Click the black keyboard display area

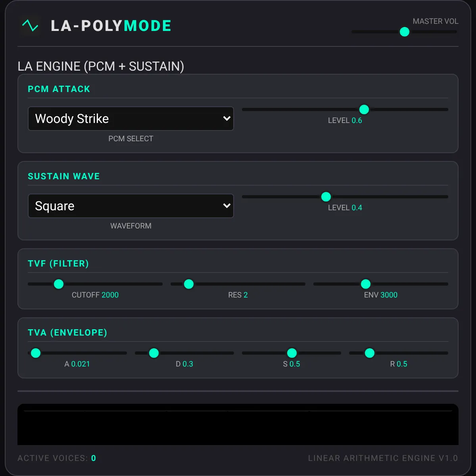point(238,424)
